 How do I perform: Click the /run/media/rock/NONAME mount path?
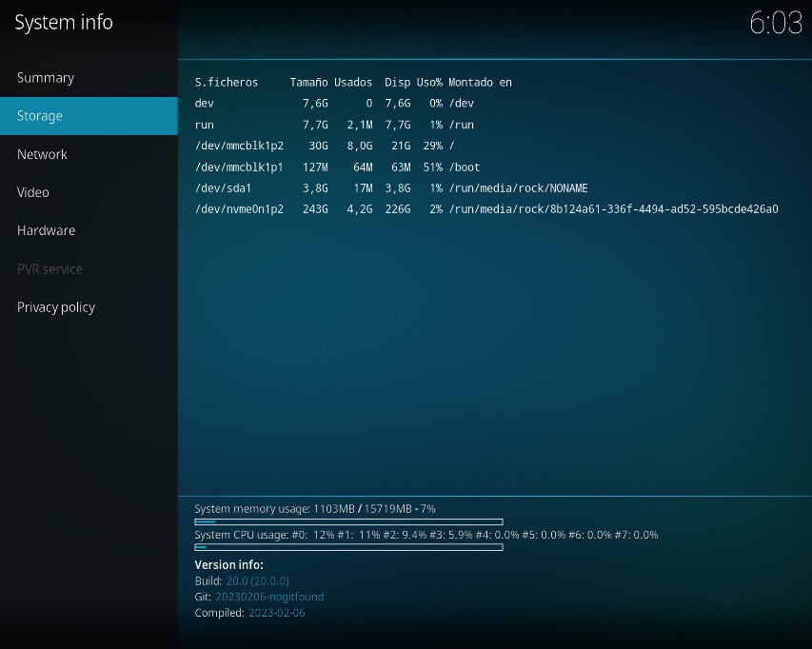click(519, 188)
